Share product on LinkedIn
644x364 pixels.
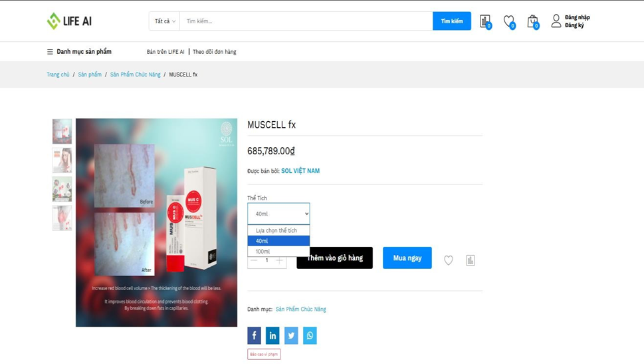pos(272,335)
